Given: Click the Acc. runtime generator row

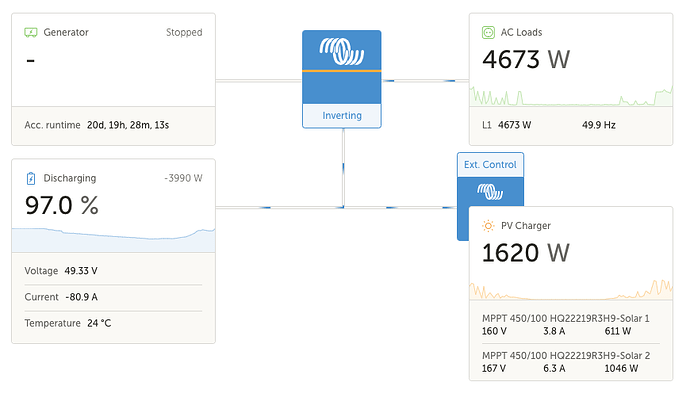Looking at the screenshot, I should point(113,125).
